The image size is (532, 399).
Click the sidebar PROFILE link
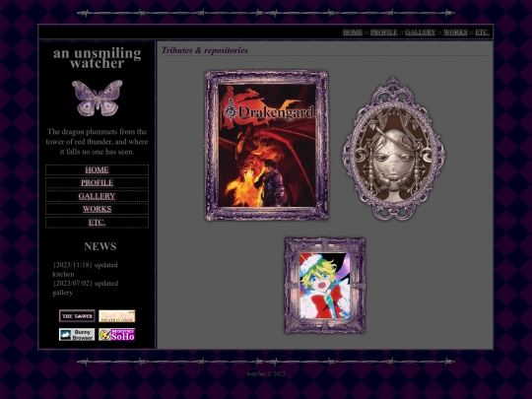(97, 183)
